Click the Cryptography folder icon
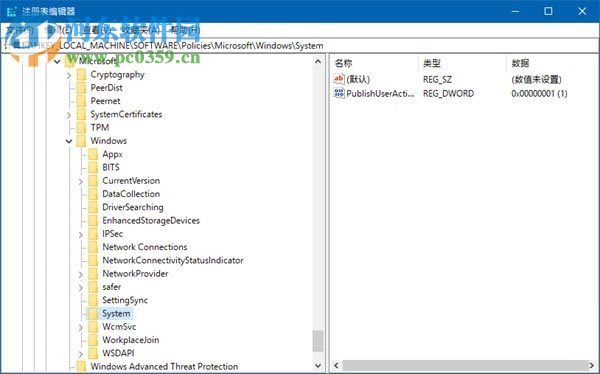Image resolution: width=600 pixels, height=374 pixels. (x=81, y=75)
